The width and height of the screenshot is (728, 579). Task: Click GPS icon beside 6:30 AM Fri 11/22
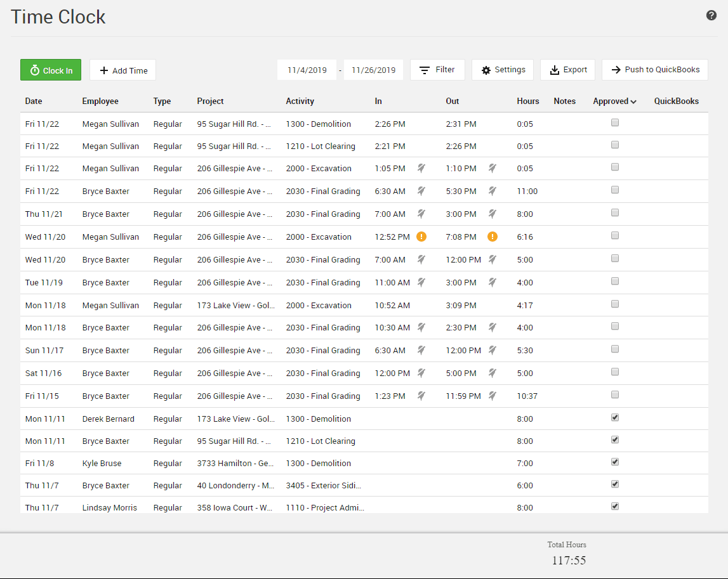[x=421, y=191]
